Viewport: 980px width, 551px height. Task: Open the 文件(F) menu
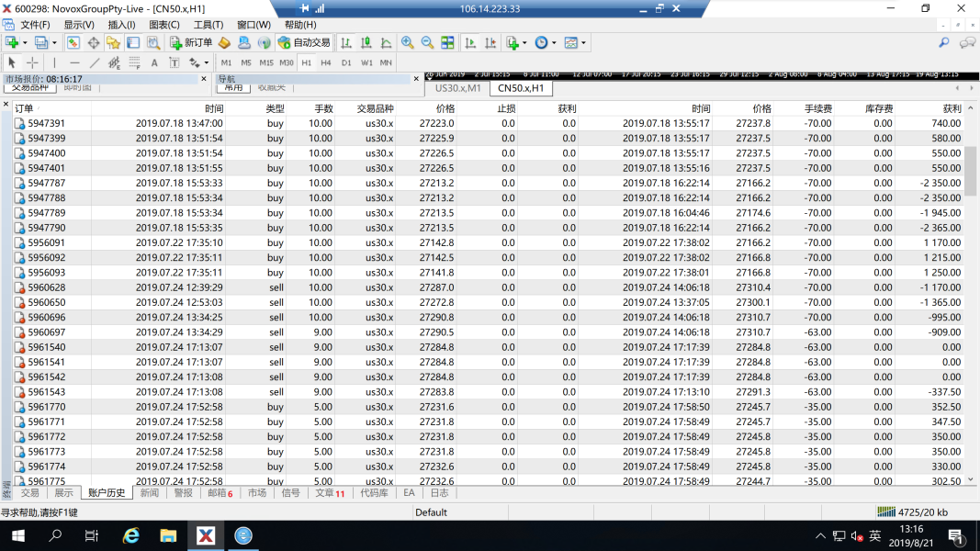[35, 25]
